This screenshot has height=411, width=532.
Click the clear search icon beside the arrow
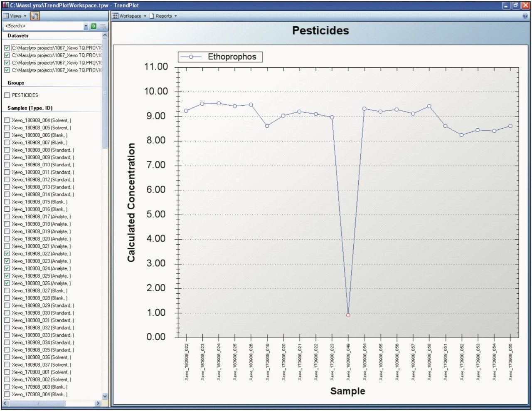pos(102,26)
